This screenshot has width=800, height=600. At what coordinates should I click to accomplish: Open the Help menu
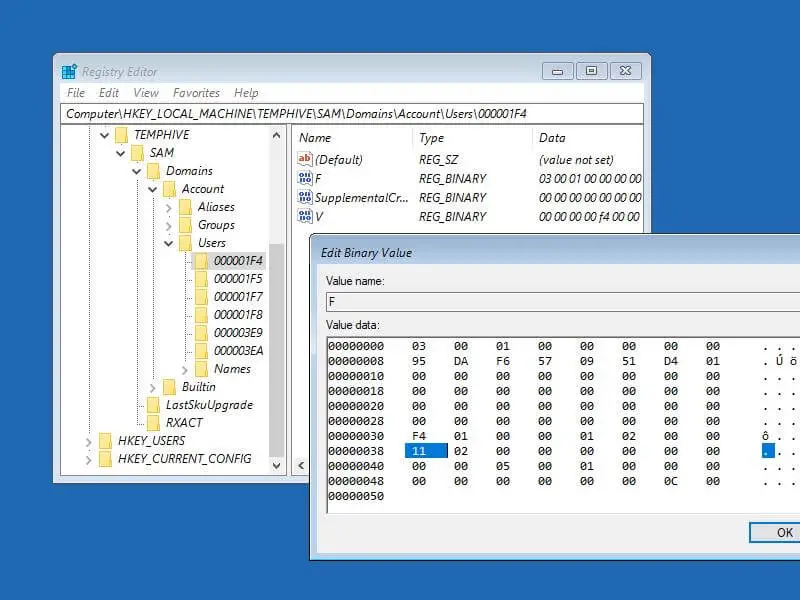click(246, 93)
